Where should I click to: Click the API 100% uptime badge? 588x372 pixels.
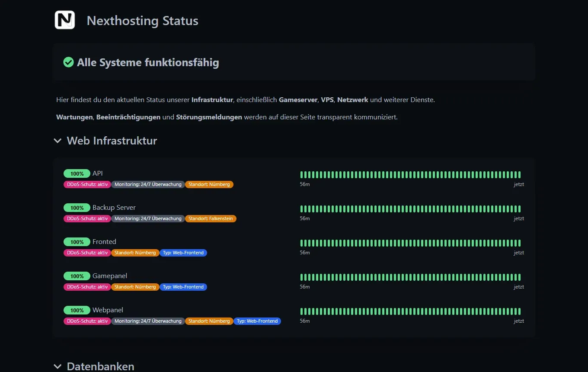pos(77,173)
